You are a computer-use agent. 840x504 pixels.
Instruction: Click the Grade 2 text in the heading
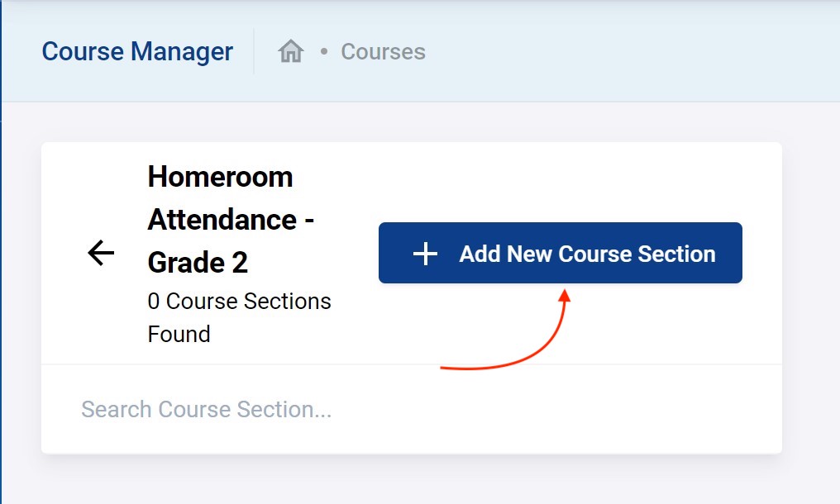[x=198, y=263]
